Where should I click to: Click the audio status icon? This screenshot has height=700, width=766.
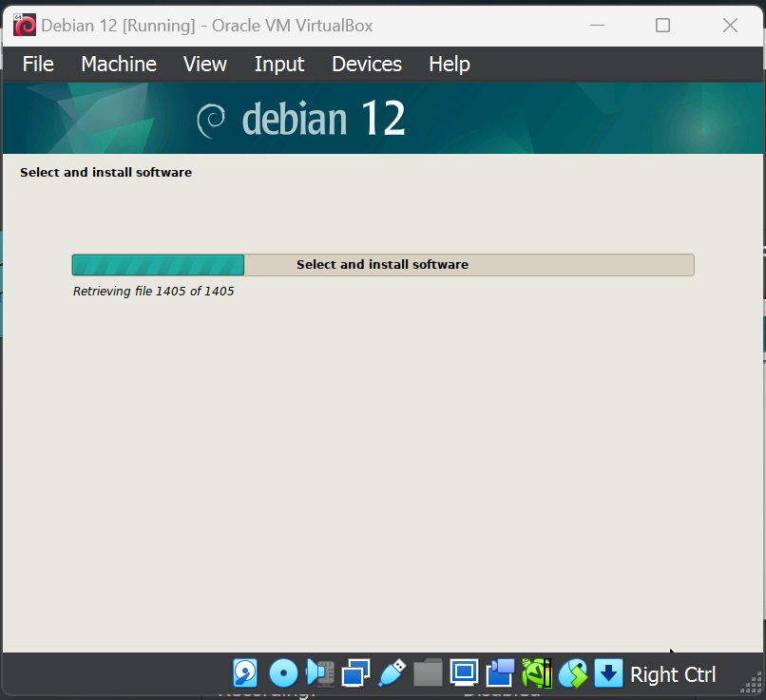[320, 673]
